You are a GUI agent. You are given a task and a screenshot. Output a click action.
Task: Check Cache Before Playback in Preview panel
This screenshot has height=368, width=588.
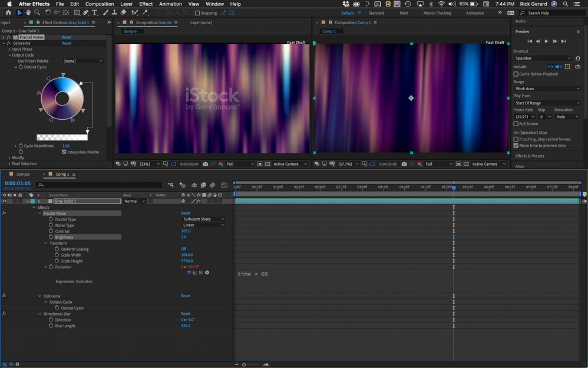pyautogui.click(x=516, y=74)
